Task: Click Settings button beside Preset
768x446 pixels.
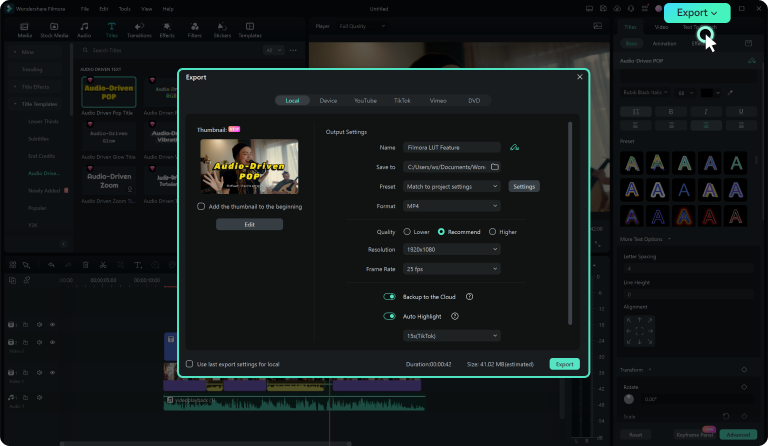Action: (x=524, y=187)
